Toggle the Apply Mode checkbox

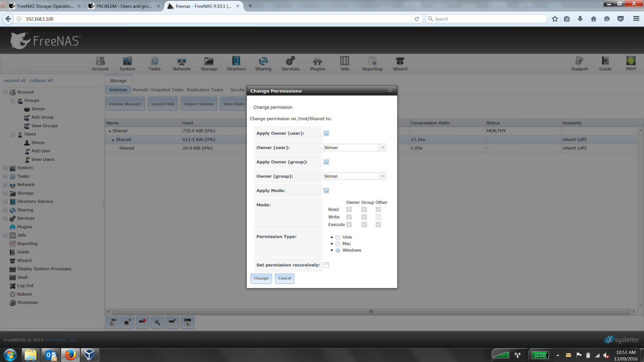pos(326,191)
